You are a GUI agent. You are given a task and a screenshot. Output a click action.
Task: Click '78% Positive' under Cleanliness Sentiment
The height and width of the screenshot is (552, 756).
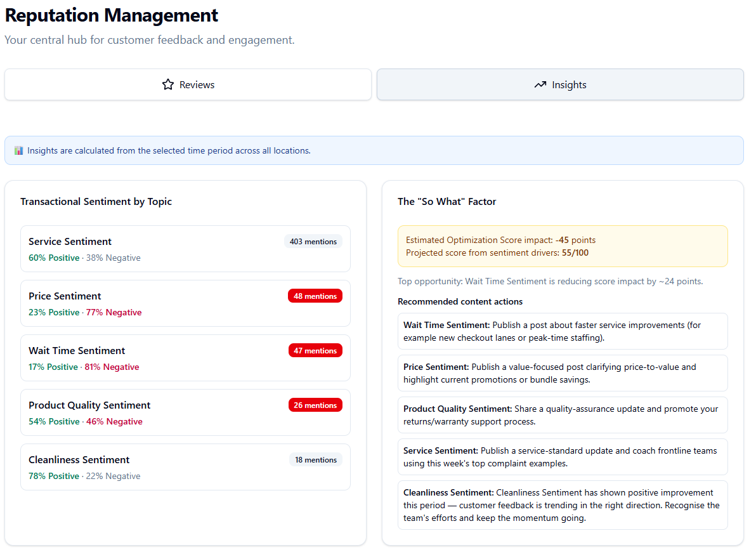click(x=54, y=476)
